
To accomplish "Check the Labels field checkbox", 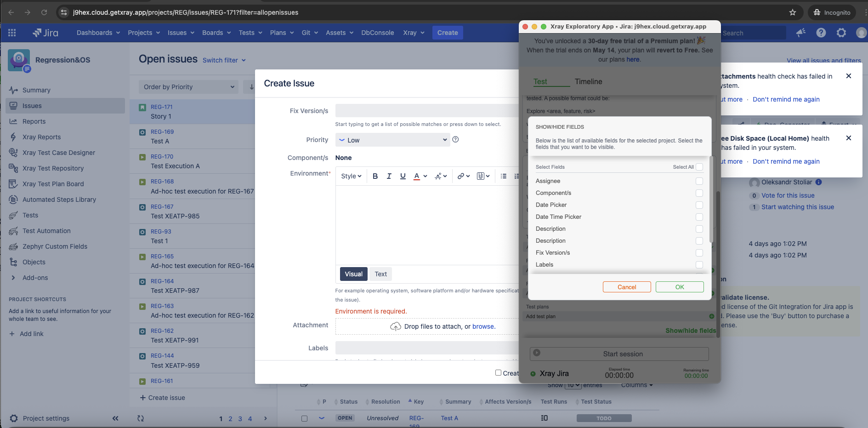I will point(699,265).
